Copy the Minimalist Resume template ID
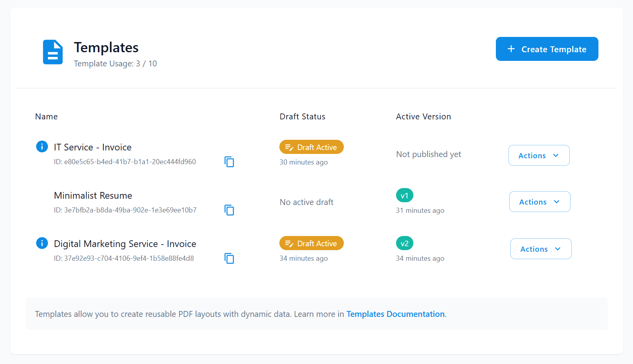633x364 pixels. tap(229, 210)
